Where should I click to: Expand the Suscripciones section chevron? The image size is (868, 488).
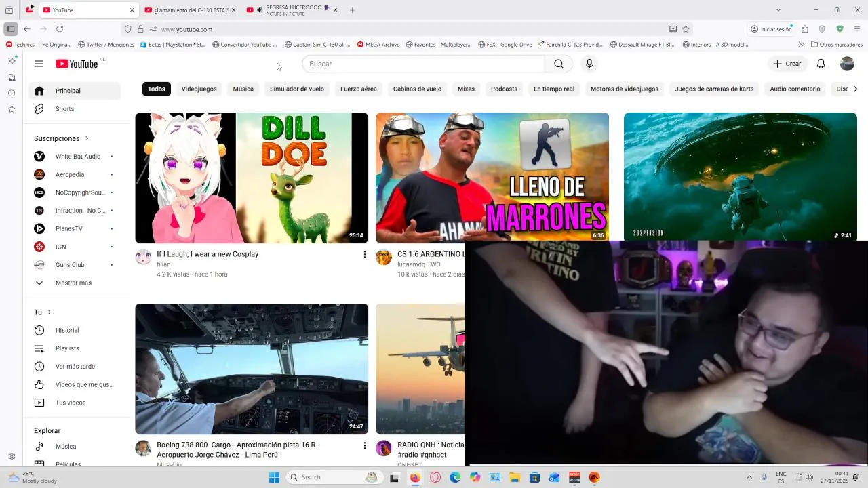(87, 139)
